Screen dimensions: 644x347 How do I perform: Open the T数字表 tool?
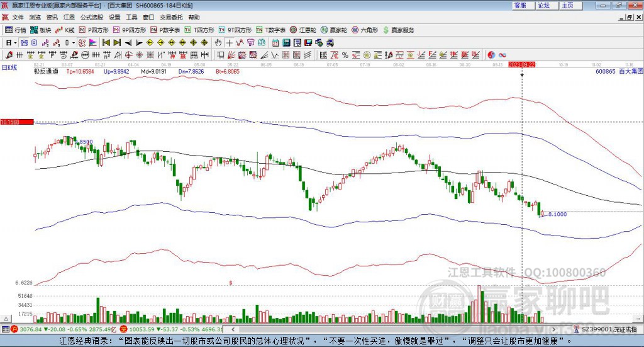point(270,30)
